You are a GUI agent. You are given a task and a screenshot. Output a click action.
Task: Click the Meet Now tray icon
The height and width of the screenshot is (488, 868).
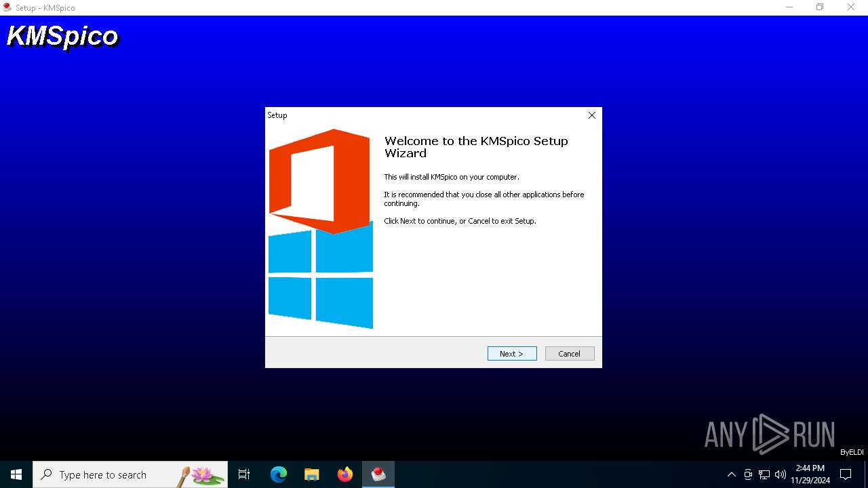748,474
